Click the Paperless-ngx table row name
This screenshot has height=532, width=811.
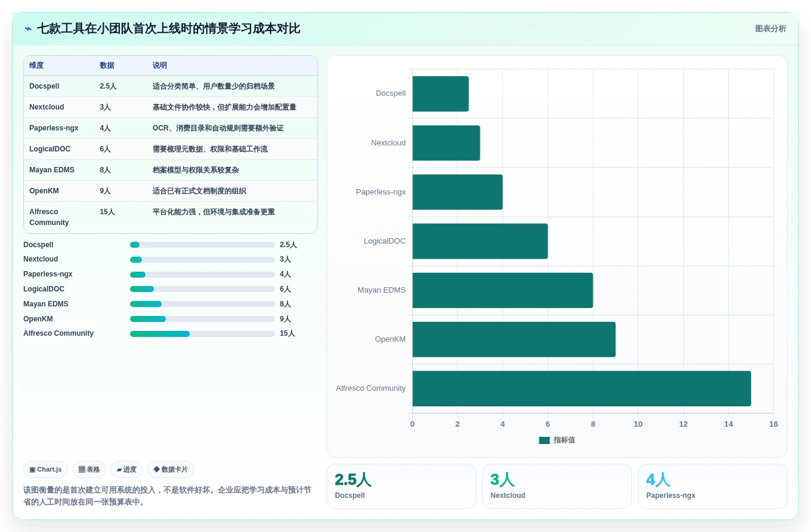point(54,128)
